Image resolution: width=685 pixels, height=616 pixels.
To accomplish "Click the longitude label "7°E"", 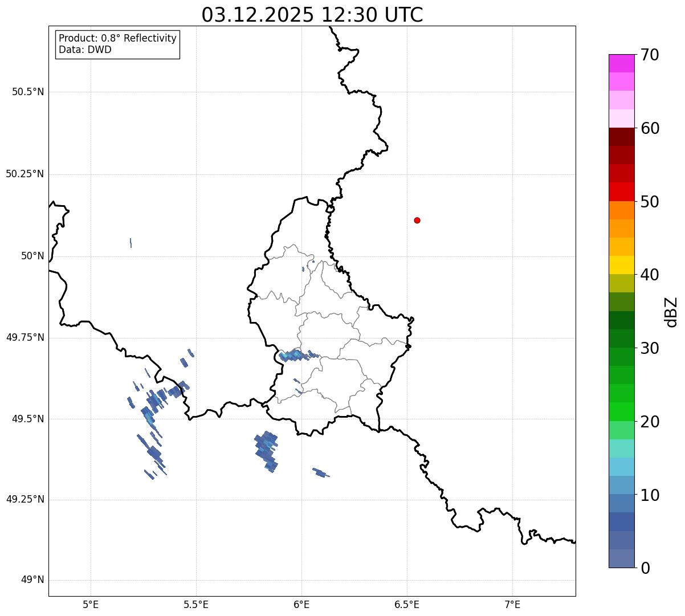I will pos(512,604).
